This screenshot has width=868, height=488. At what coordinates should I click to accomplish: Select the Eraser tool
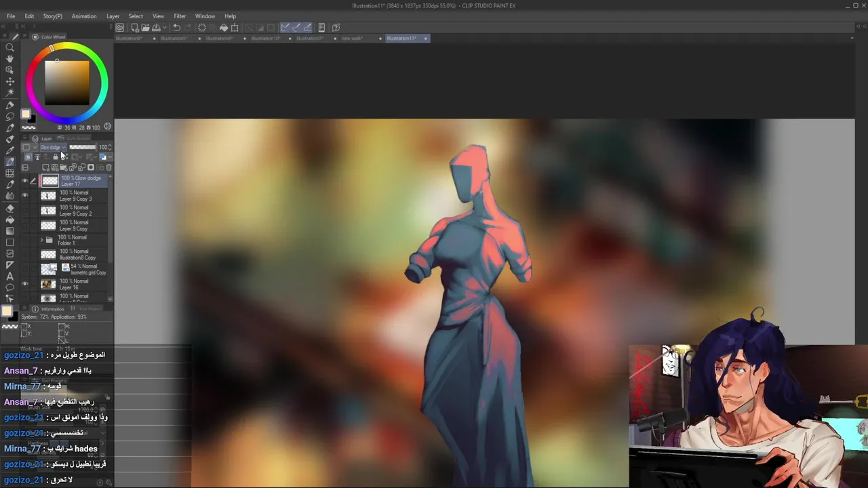pyautogui.click(x=9, y=207)
